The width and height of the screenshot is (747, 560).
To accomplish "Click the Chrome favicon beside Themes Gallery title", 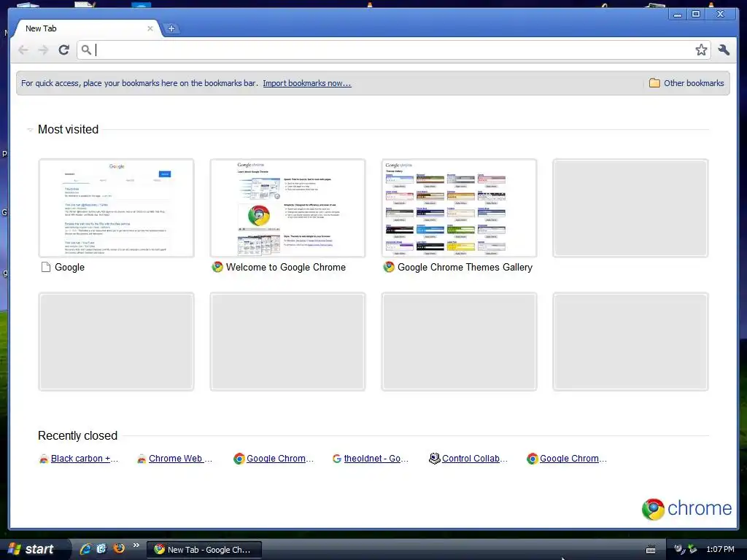I will (389, 267).
